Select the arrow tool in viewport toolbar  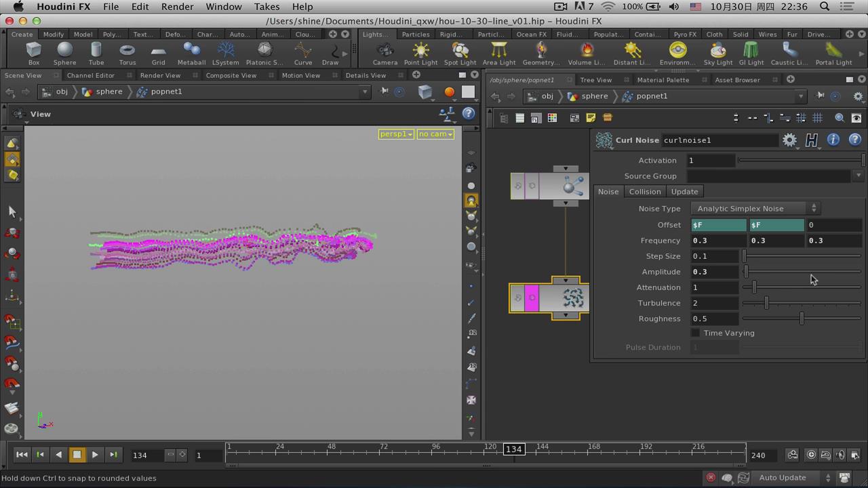click(12, 211)
